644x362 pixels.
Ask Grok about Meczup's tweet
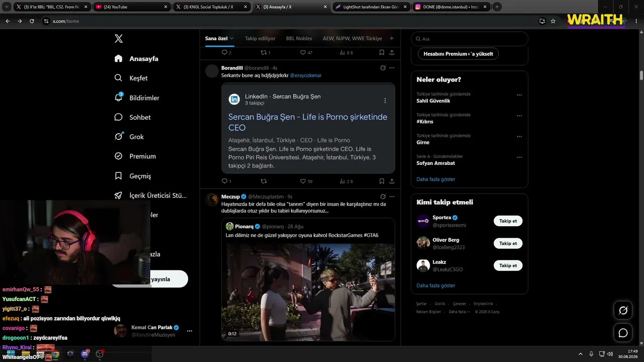pyautogui.click(x=382, y=197)
